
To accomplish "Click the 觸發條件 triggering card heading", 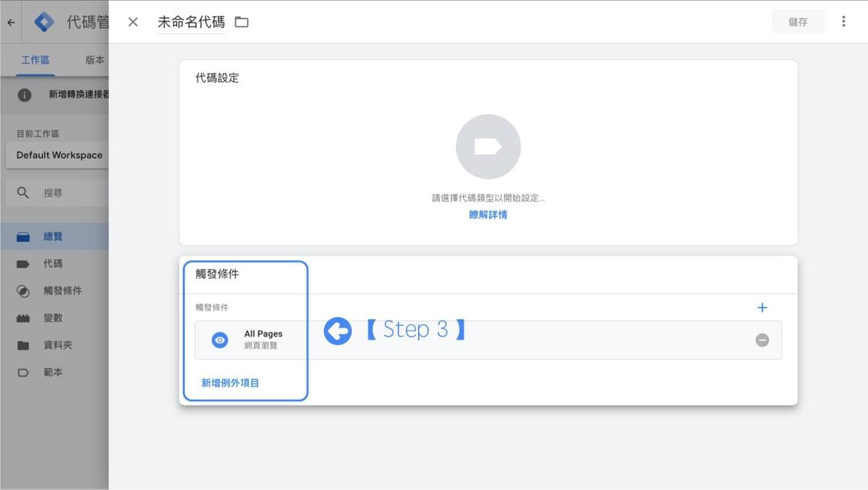I will click(x=217, y=274).
